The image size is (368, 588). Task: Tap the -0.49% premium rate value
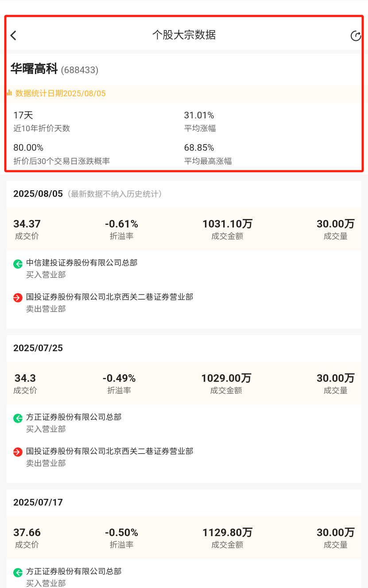point(119,378)
